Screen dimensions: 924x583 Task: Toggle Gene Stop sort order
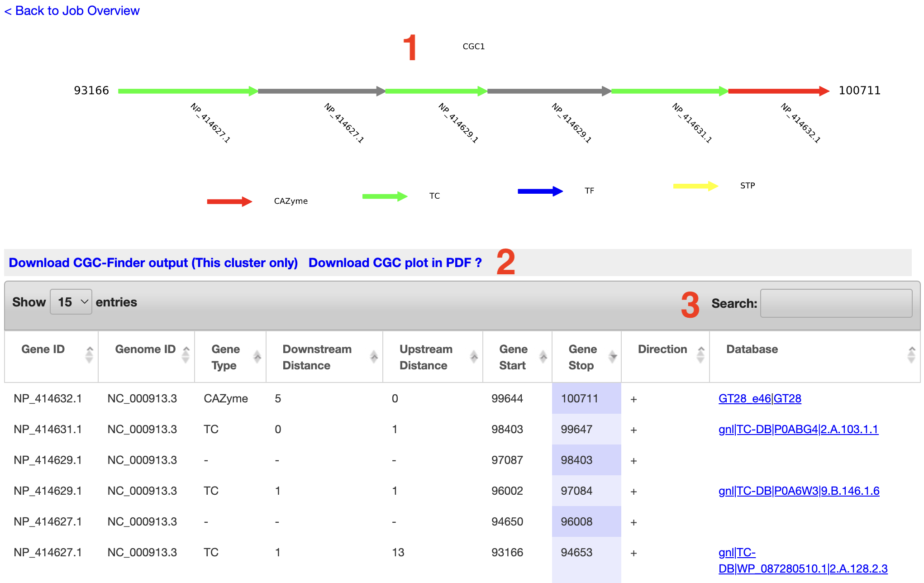click(x=613, y=357)
